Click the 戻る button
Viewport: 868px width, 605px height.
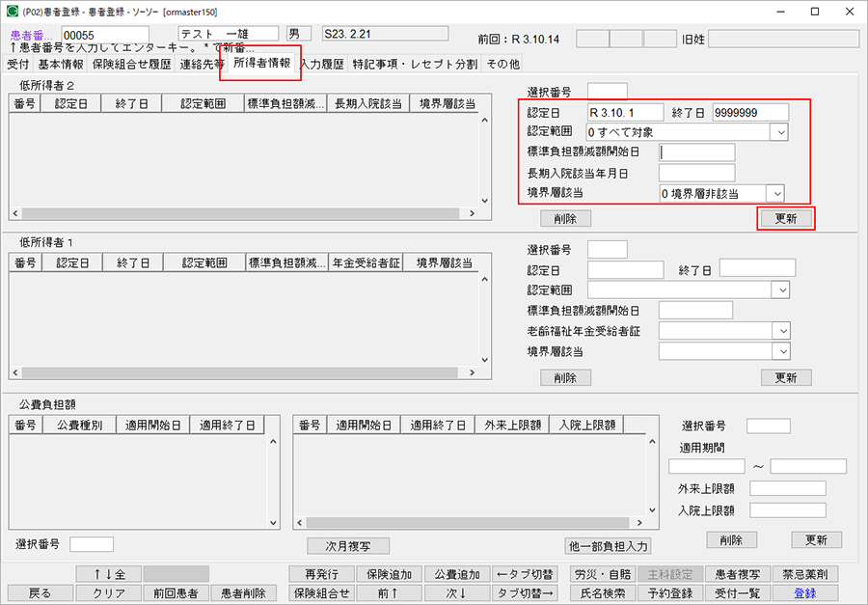point(40,592)
